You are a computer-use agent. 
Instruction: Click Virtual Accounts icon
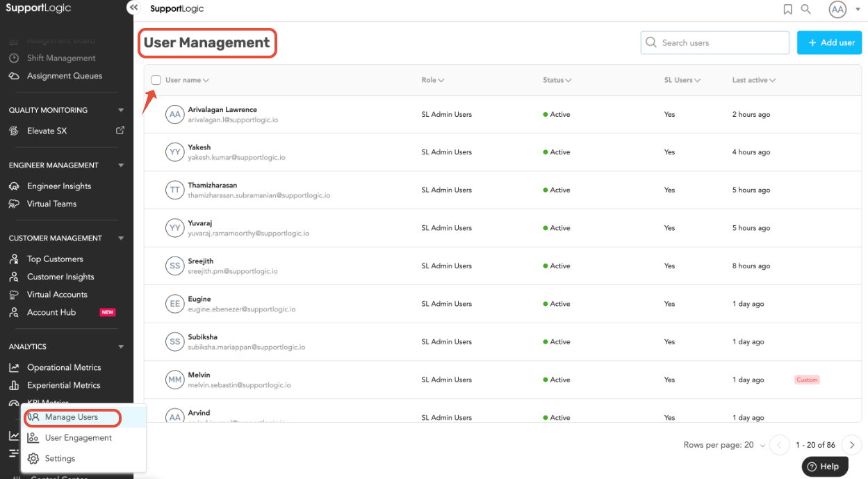(14, 294)
